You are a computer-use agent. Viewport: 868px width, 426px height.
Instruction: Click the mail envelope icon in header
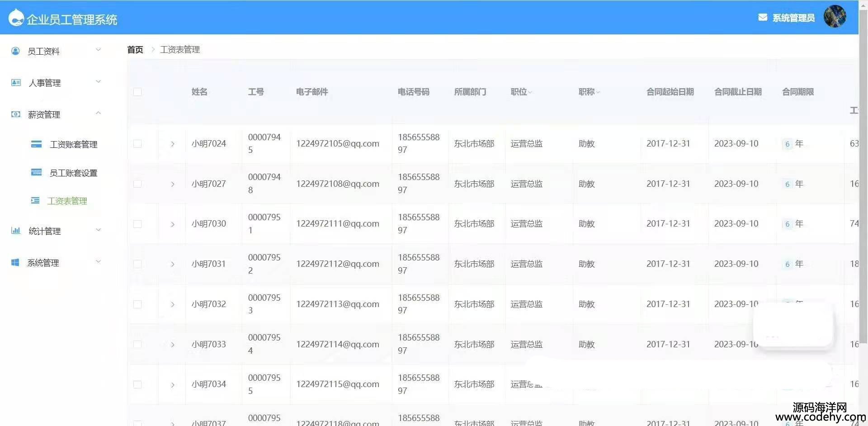762,18
